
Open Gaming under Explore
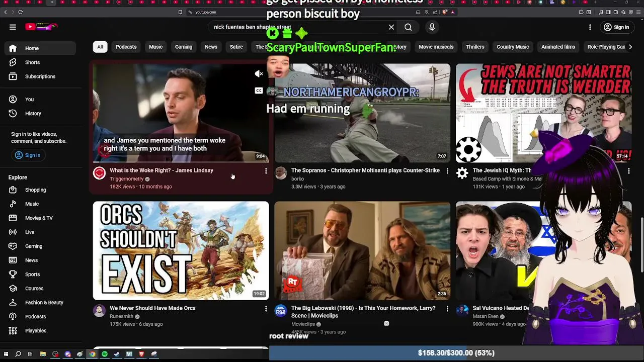coord(41,246)
